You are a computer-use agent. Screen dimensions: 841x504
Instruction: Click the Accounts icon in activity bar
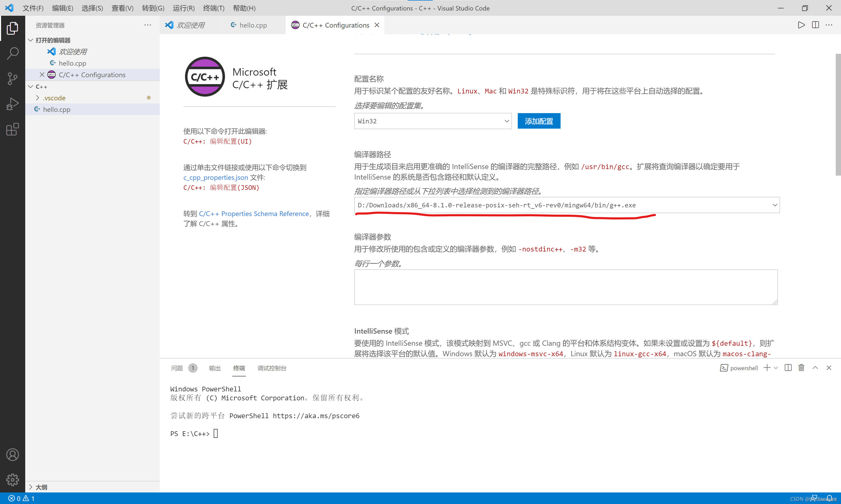click(x=13, y=455)
